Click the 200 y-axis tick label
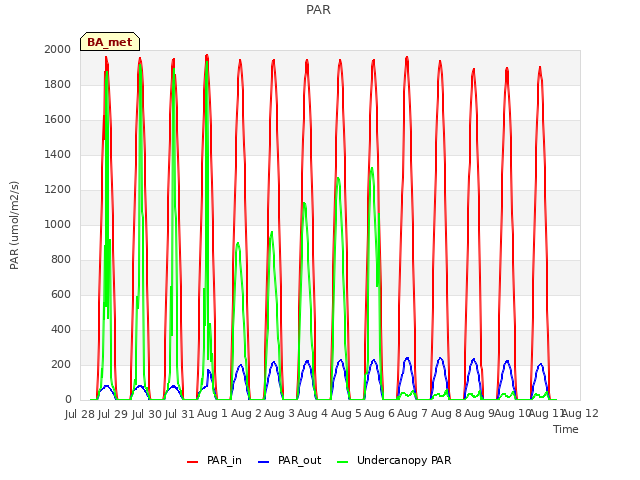 [61, 365]
